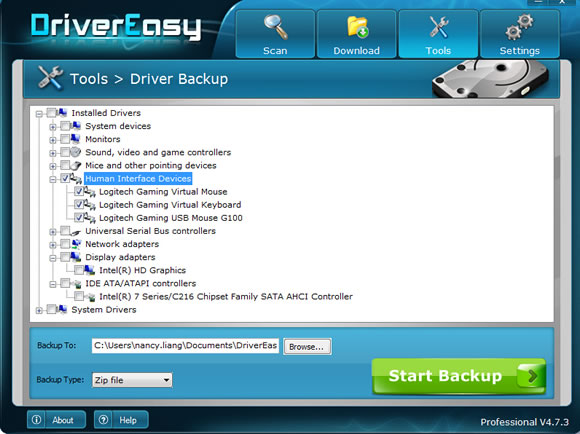Viewport: 580px width, 434px height.
Task: Check the Display adapters checkbox
Action: click(x=65, y=257)
